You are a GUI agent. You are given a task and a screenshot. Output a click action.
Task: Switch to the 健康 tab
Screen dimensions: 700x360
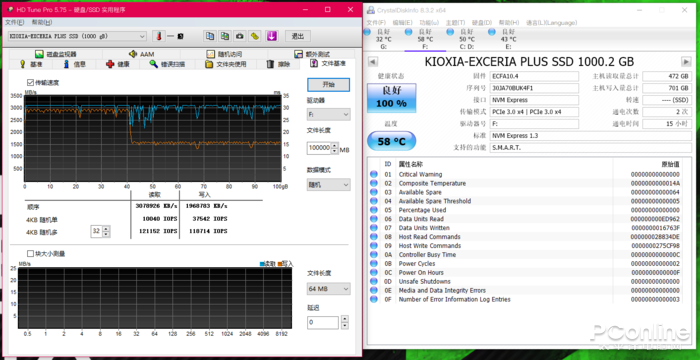click(118, 64)
